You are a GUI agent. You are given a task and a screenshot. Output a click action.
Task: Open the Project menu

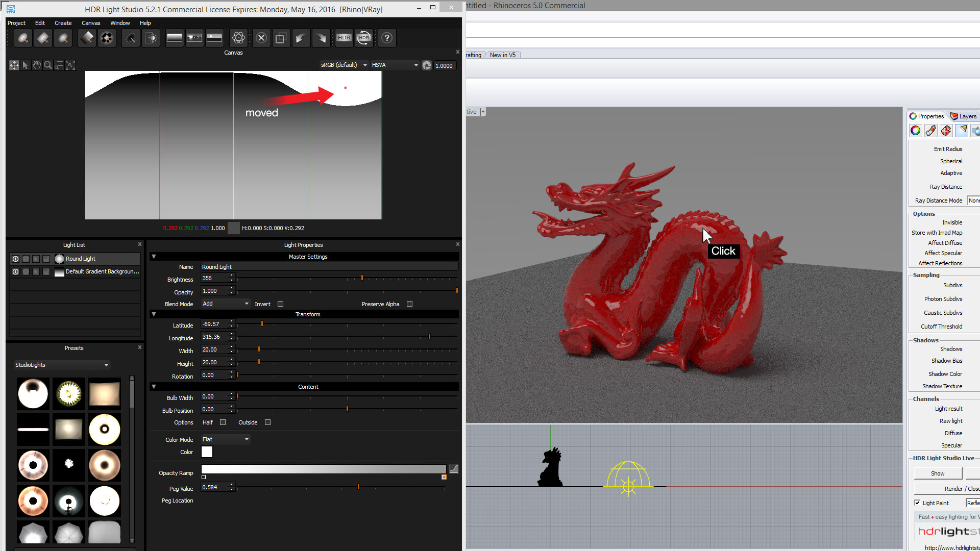pyautogui.click(x=16, y=23)
